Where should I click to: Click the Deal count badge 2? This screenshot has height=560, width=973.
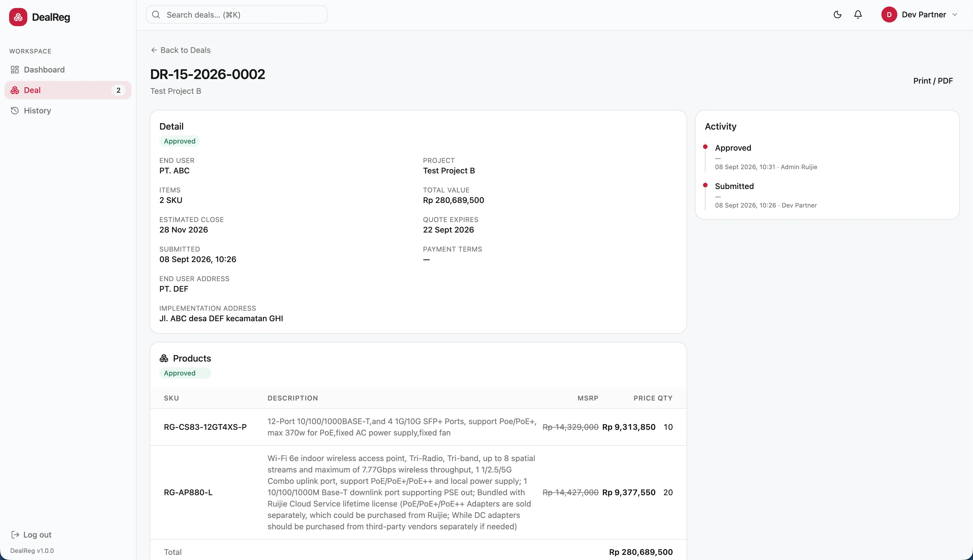tap(119, 90)
